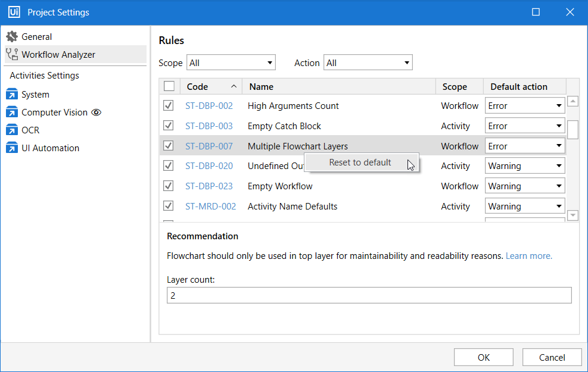Viewport: 588px width, 372px height.
Task: Select the Workflow Analyzer stethoscope icon
Action: pos(12,55)
